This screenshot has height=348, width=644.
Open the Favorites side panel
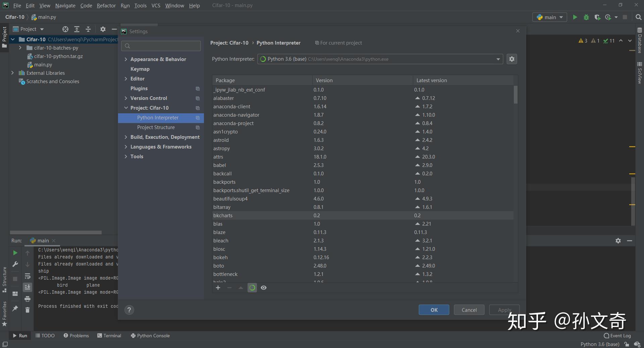pyautogui.click(x=4, y=314)
